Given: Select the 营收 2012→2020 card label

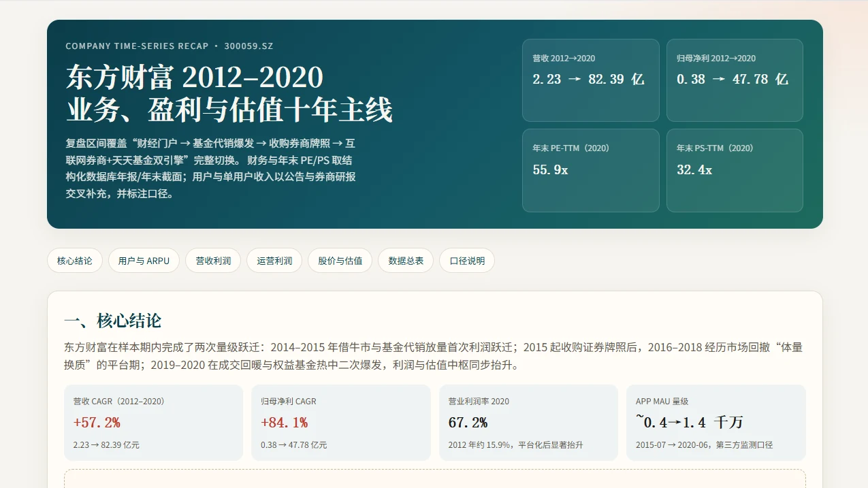Looking at the screenshot, I should [x=564, y=59].
